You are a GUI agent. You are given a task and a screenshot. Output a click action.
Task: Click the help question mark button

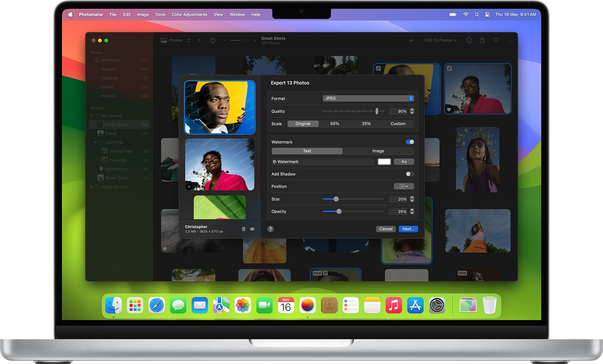pos(271,229)
